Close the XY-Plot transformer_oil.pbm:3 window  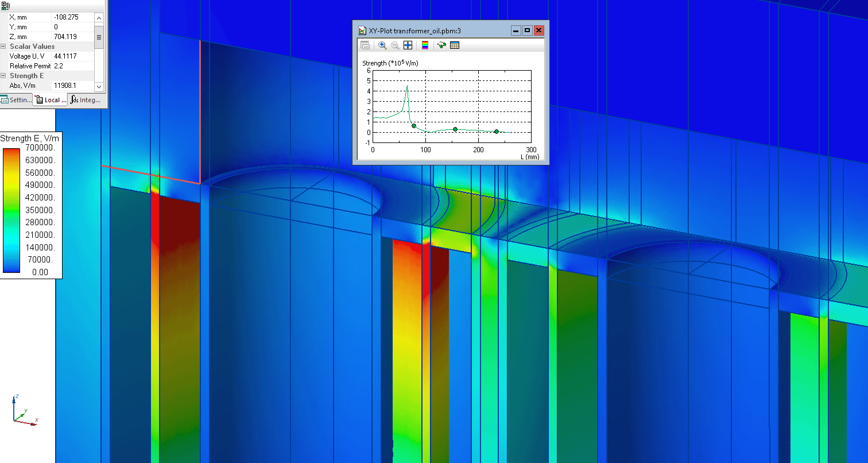538,30
